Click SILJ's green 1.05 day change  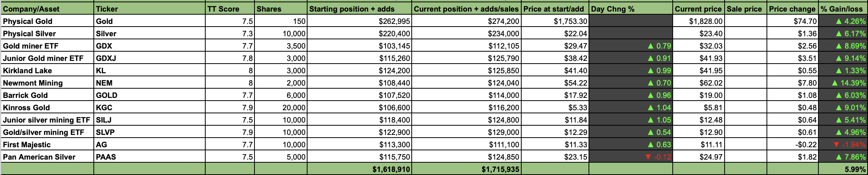pyautogui.click(x=631, y=120)
